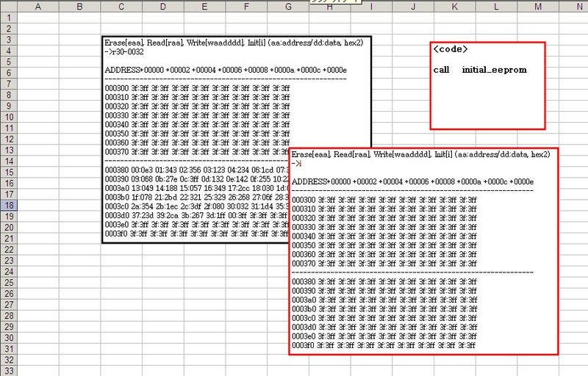Click address line 0003f0 in red-bordered box
Screen dimensions: 588x376
point(383,345)
